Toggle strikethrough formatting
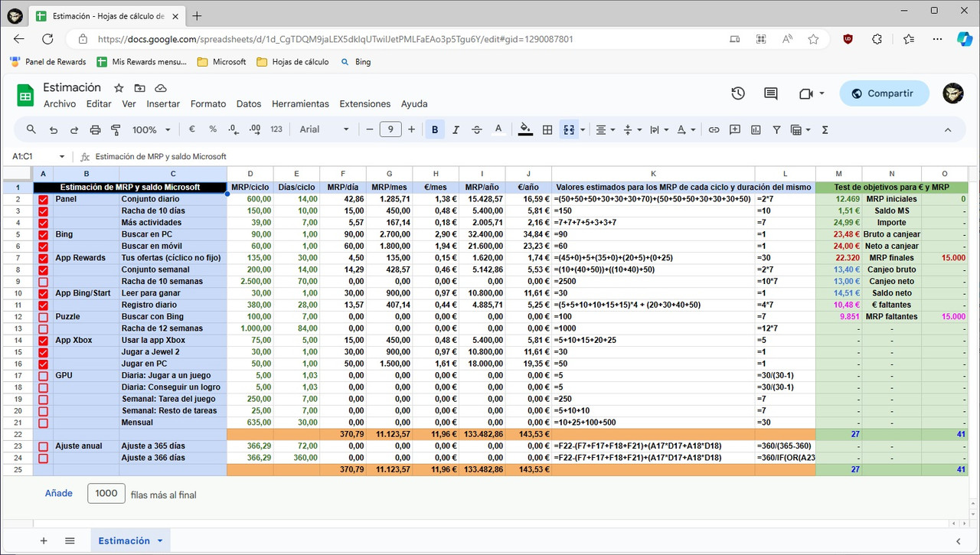The image size is (980, 555). coord(477,129)
